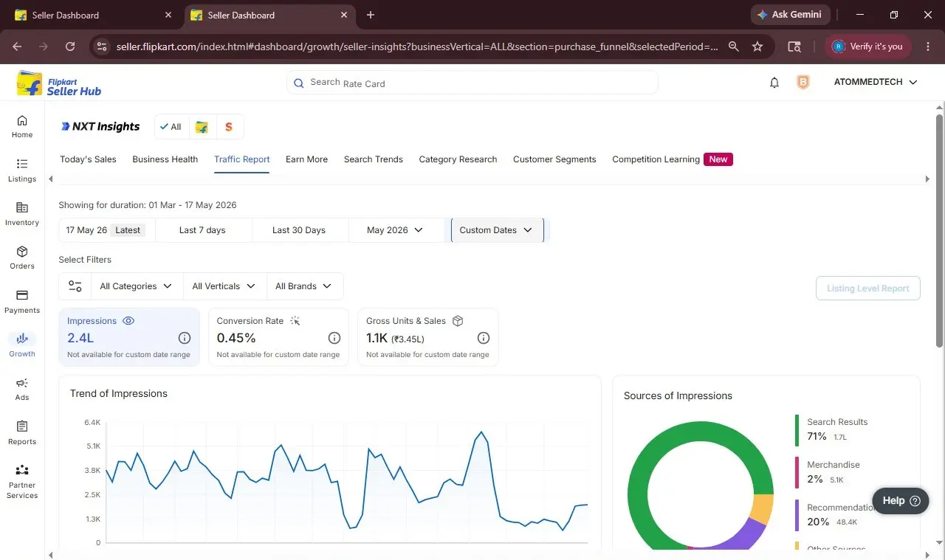
Task: Select the Impressions metric card
Action: tap(129, 337)
